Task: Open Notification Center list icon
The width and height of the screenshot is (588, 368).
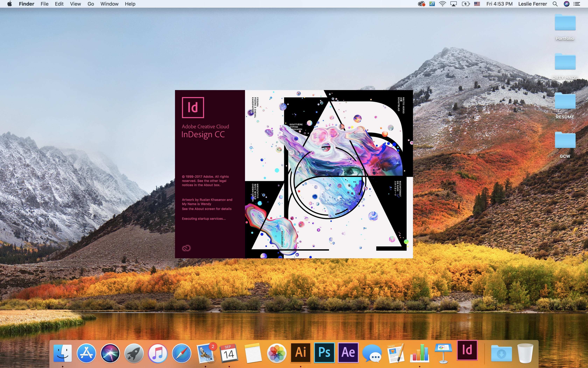Action: (x=577, y=4)
